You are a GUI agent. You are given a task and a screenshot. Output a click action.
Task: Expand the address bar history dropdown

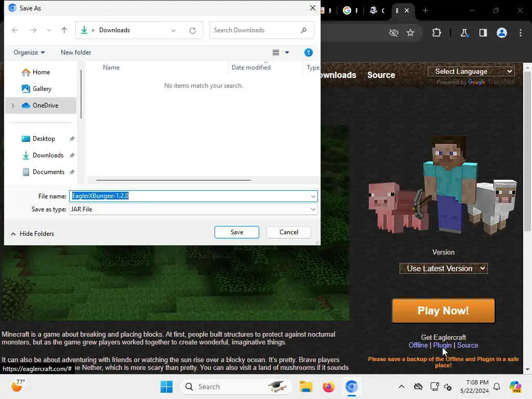coord(174,31)
